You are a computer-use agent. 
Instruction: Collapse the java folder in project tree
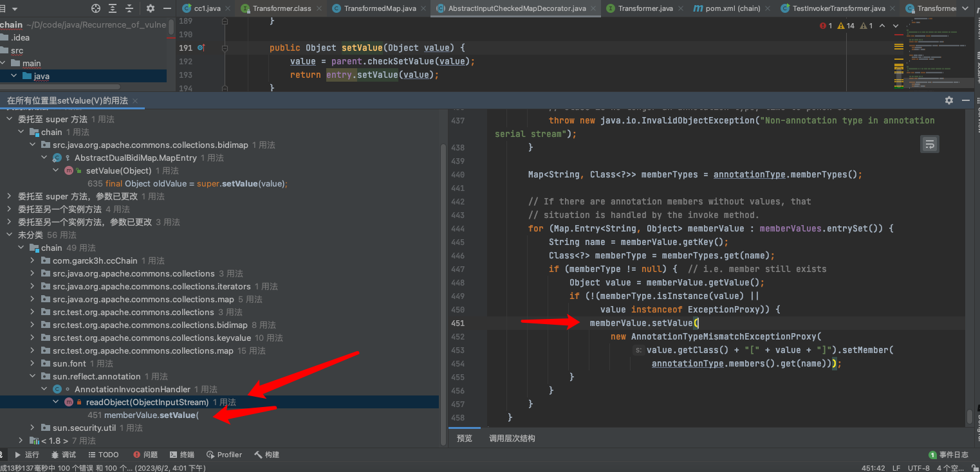[14, 76]
